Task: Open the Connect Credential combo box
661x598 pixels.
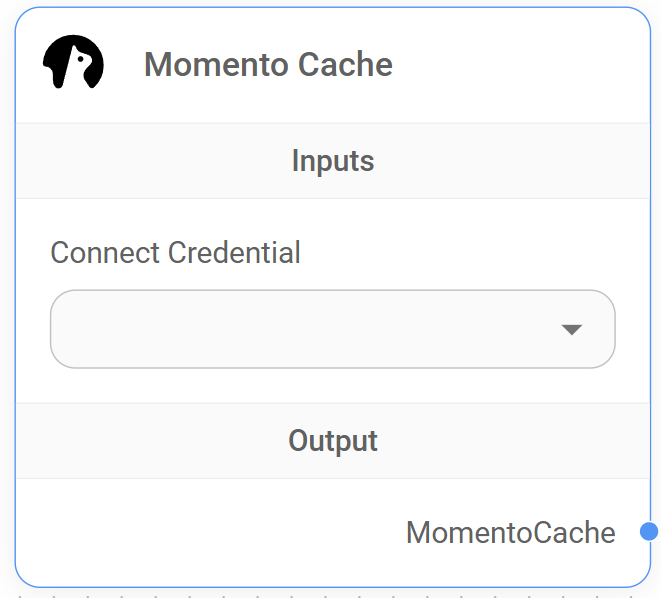Action: pyautogui.click(x=332, y=329)
